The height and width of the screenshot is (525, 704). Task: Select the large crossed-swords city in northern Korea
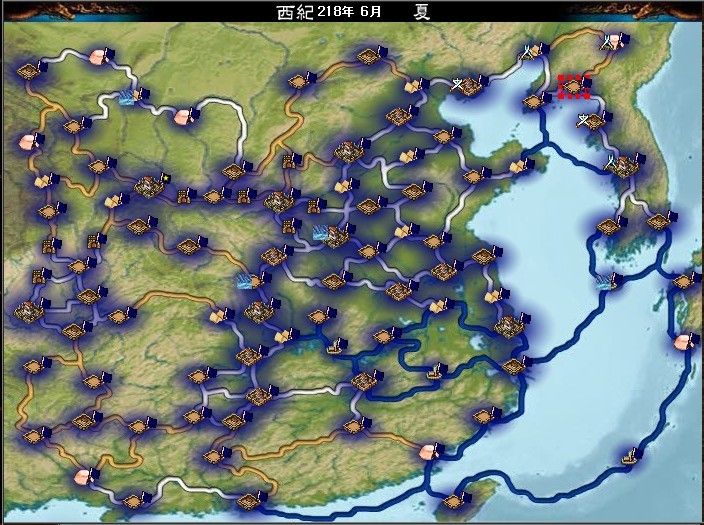pyautogui.click(x=622, y=165)
